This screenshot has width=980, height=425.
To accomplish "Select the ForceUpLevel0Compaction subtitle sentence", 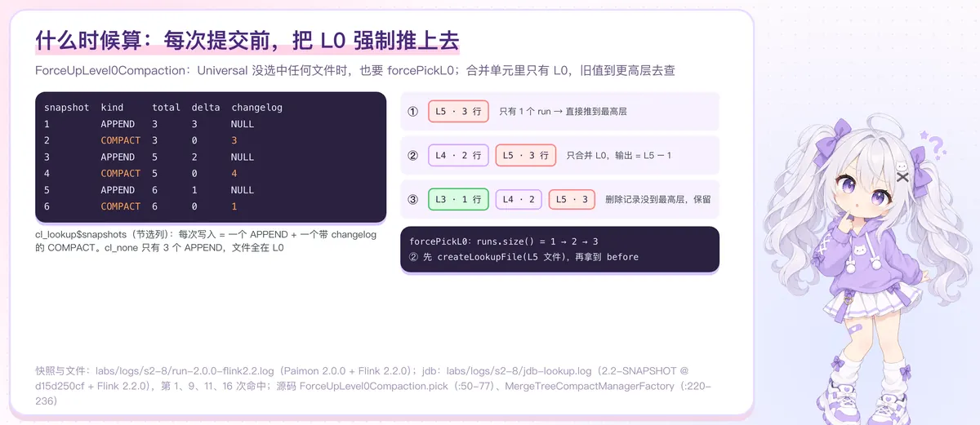I will tap(355, 71).
